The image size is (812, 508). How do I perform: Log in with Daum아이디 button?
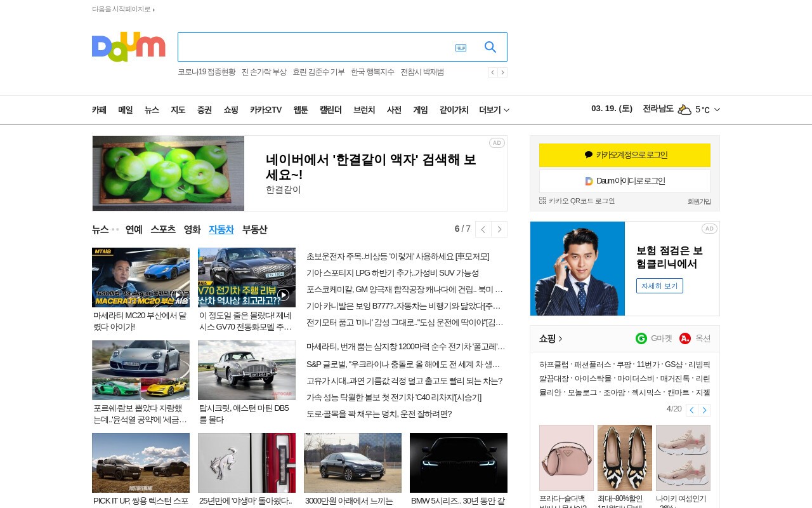(625, 181)
